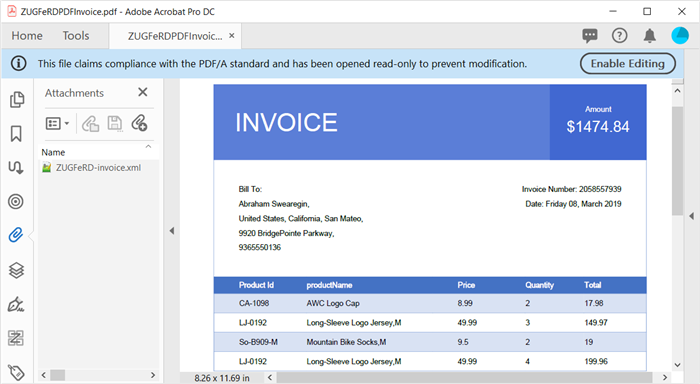The width and height of the screenshot is (700, 384).
Task: Open the notifications bell icon
Action: (x=650, y=36)
